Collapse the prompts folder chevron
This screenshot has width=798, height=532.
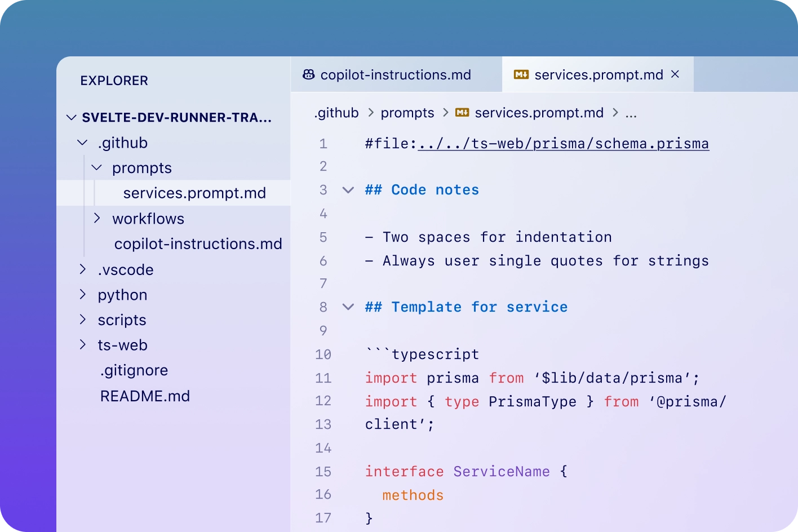click(x=97, y=167)
